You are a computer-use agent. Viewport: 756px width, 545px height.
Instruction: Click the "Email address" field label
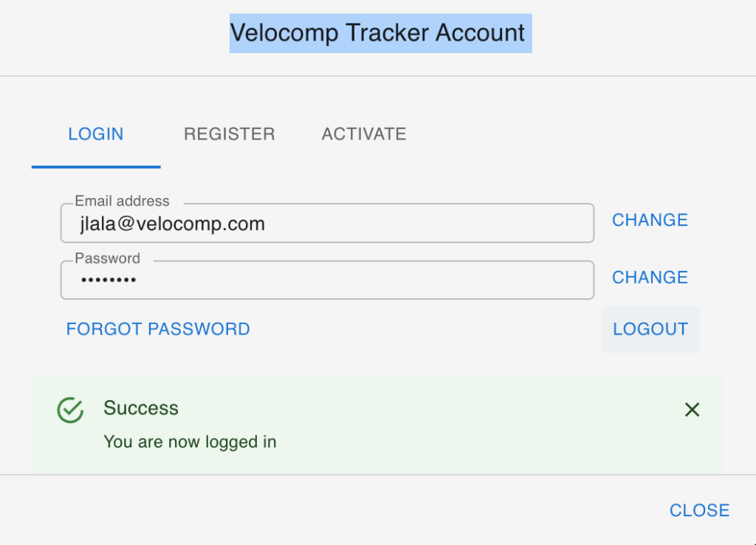(122, 201)
